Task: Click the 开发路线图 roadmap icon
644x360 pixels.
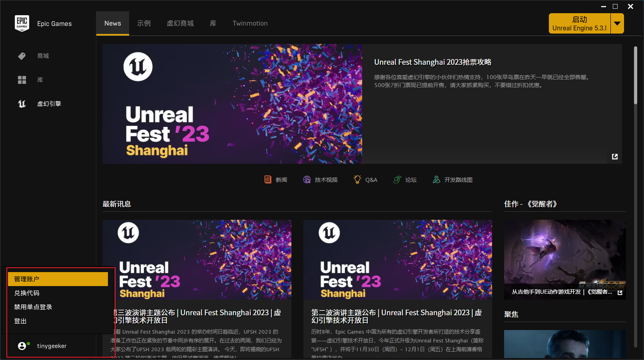Action: pyautogui.click(x=437, y=179)
